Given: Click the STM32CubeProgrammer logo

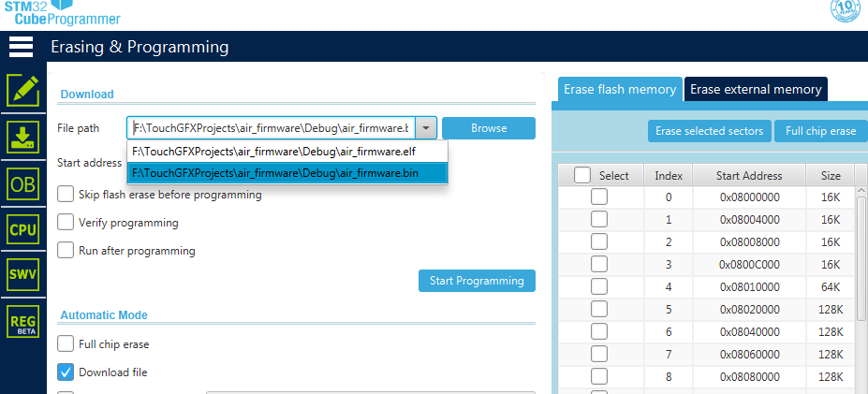Looking at the screenshot, I should coord(62,12).
